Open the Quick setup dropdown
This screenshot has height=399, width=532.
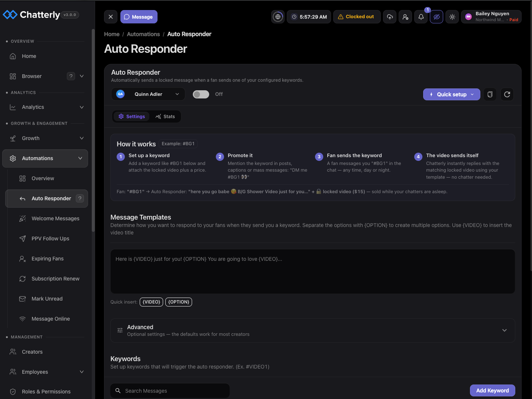coord(452,94)
